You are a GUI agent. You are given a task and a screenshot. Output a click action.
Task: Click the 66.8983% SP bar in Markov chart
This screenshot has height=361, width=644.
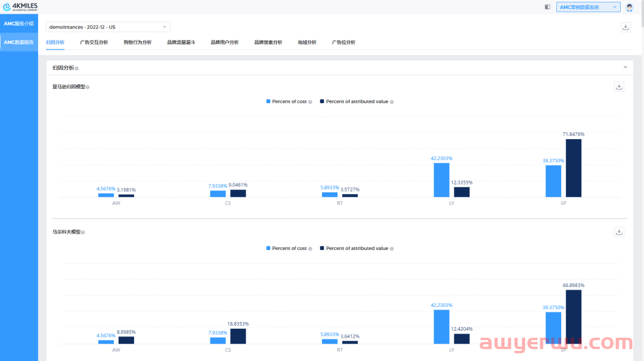click(x=574, y=317)
